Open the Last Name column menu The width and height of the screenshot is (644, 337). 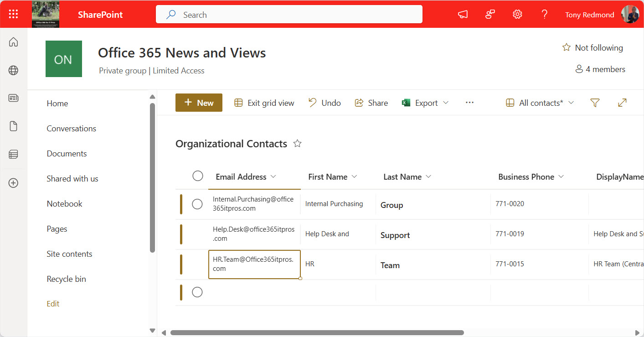click(x=428, y=176)
